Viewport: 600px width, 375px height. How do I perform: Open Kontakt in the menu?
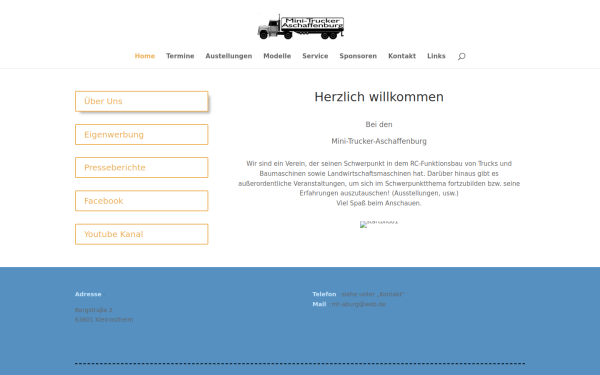click(402, 56)
